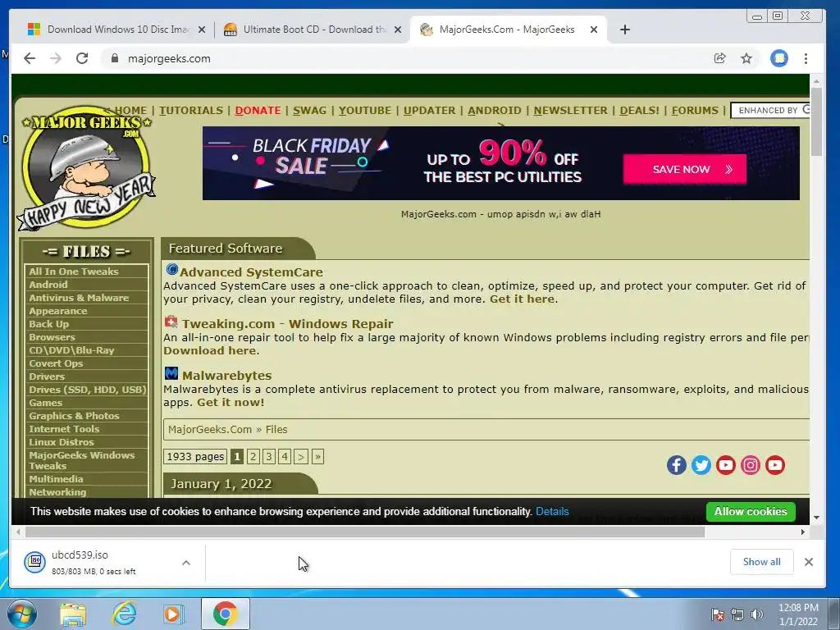Click the network tray icon
Screen dimensions: 840x630
point(737,614)
